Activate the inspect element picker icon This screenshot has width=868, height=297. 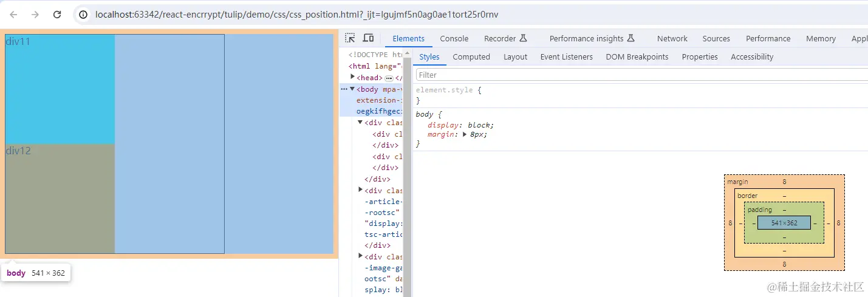coord(350,38)
